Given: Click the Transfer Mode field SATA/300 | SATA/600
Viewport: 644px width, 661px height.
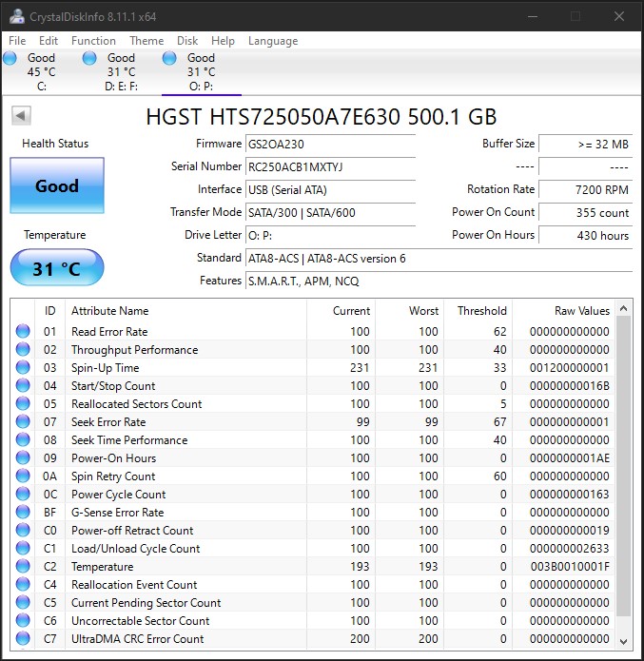Looking at the screenshot, I should point(331,212).
